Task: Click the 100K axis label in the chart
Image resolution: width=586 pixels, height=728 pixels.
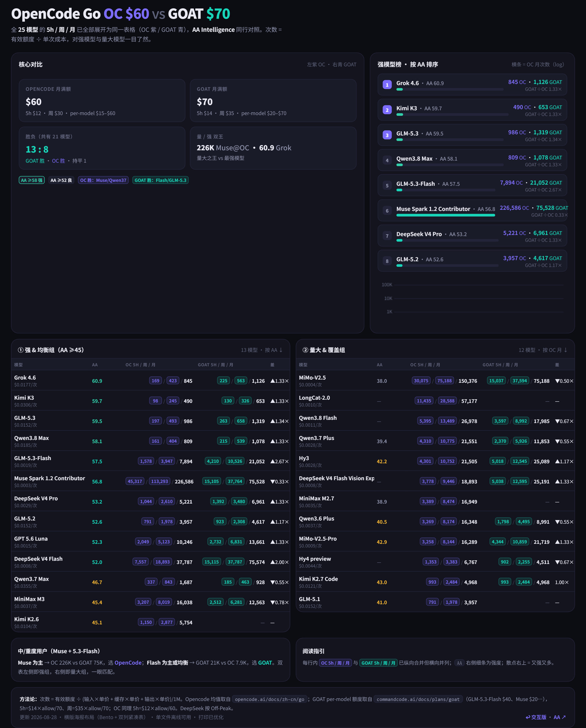Action: point(387,285)
